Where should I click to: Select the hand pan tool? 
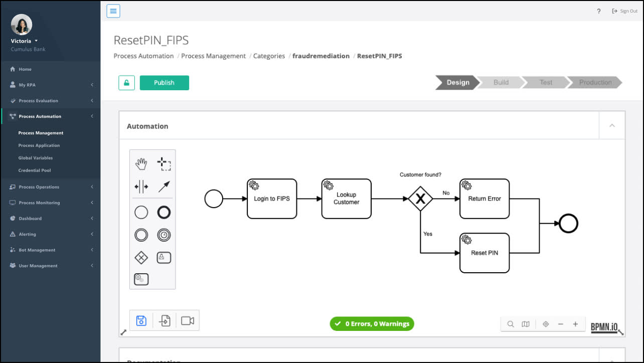[x=141, y=163]
